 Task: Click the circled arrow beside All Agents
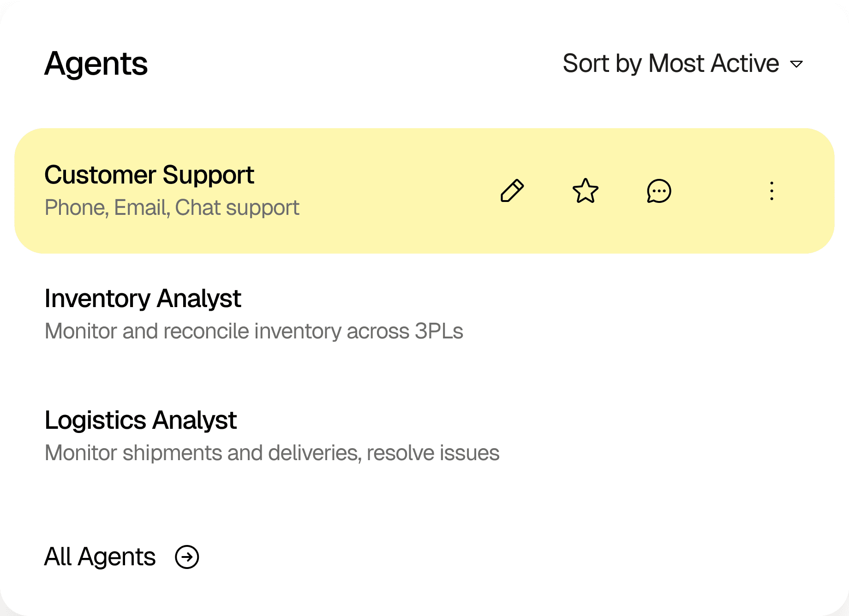(187, 557)
